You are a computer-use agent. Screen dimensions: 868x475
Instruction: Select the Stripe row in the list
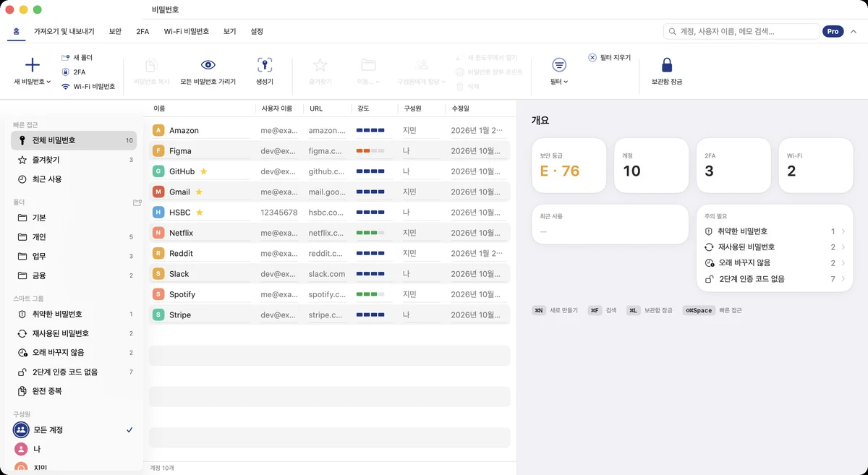pyautogui.click(x=329, y=315)
